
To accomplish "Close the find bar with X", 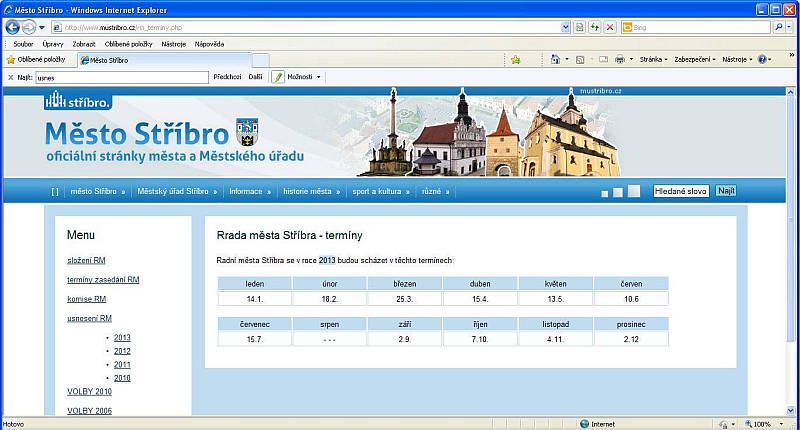I will (x=10, y=76).
